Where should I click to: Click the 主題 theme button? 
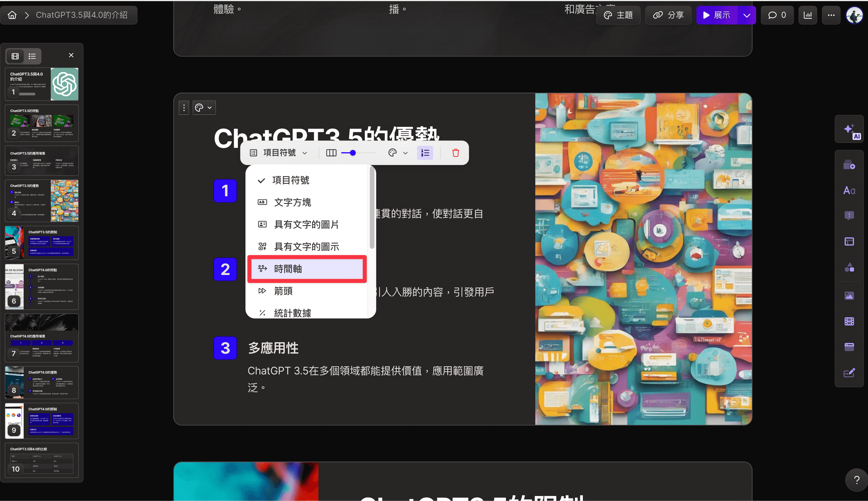pos(618,15)
